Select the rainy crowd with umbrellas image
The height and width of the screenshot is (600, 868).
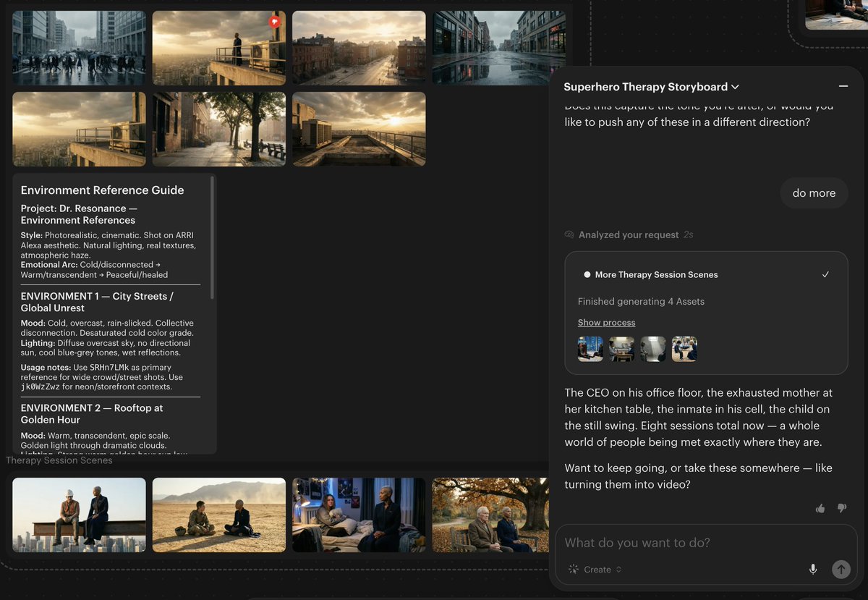tap(79, 48)
